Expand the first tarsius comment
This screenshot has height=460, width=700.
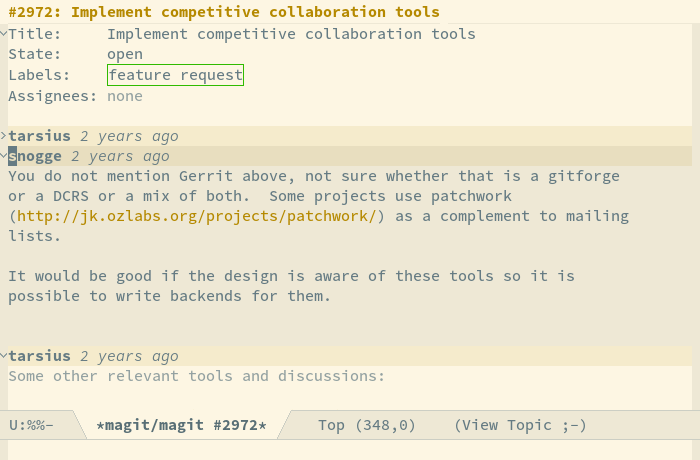[x=4, y=135]
